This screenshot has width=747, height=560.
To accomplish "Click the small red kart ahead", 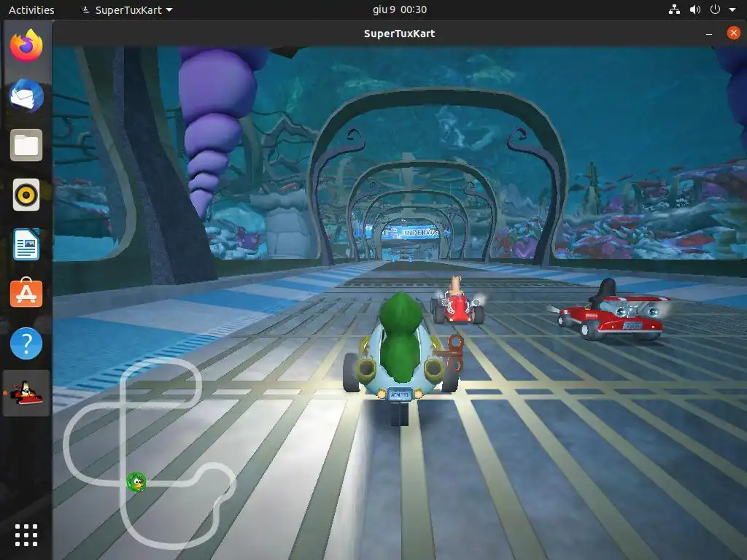I will pyautogui.click(x=457, y=301).
